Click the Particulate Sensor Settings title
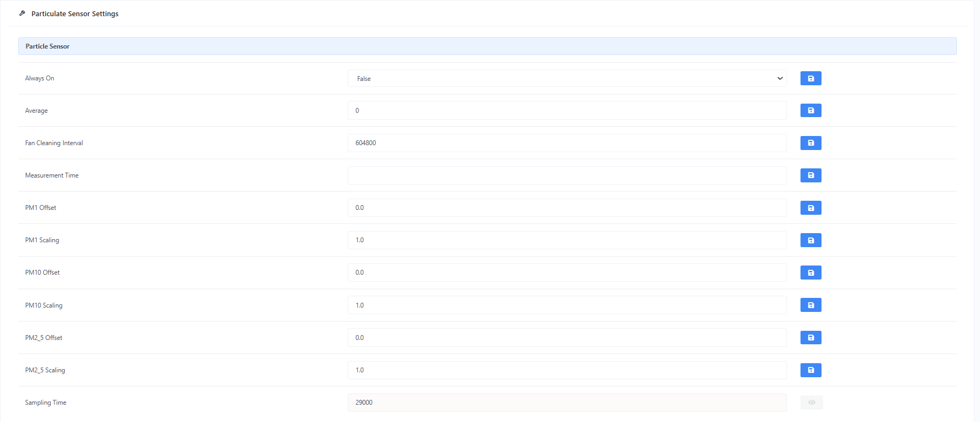Viewport: 980px width, 422px height. pos(75,14)
